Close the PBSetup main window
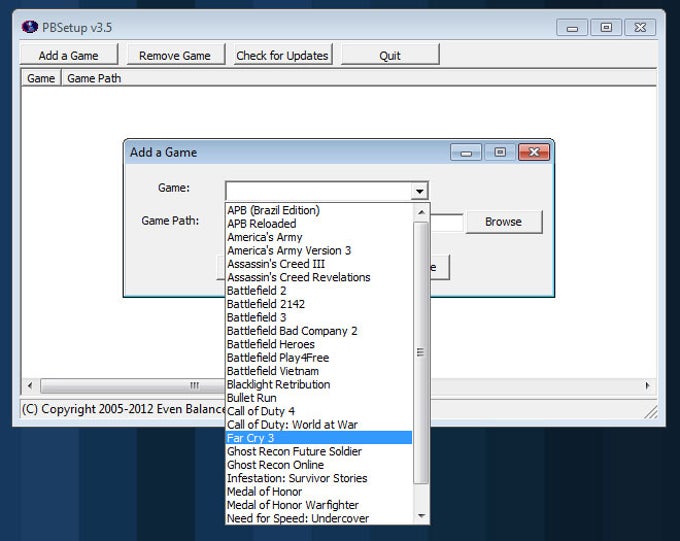The width and height of the screenshot is (680, 541). pos(640,28)
